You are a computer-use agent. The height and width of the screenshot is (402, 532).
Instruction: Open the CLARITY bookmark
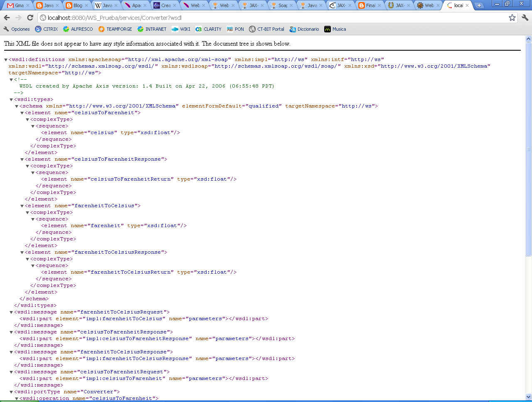click(x=209, y=29)
